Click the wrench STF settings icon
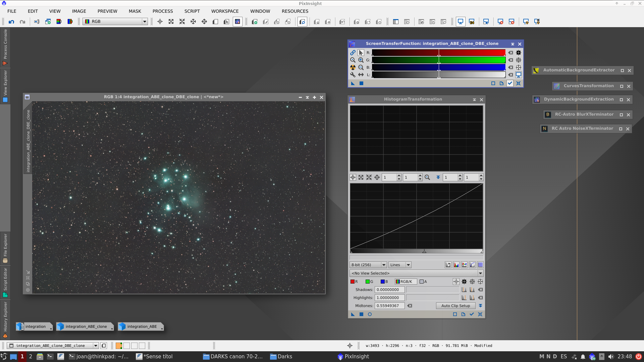 pyautogui.click(x=353, y=75)
